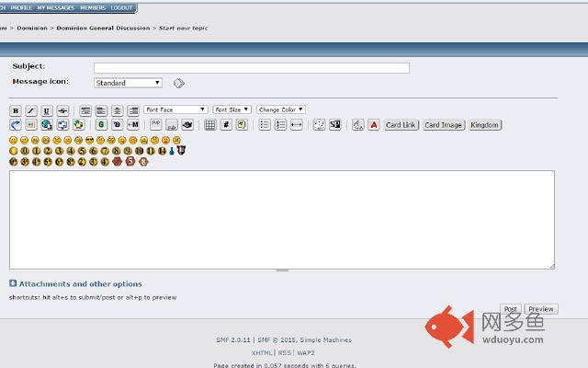Insert quote bubble icon
This screenshot has height=368, width=588.
click(x=242, y=125)
